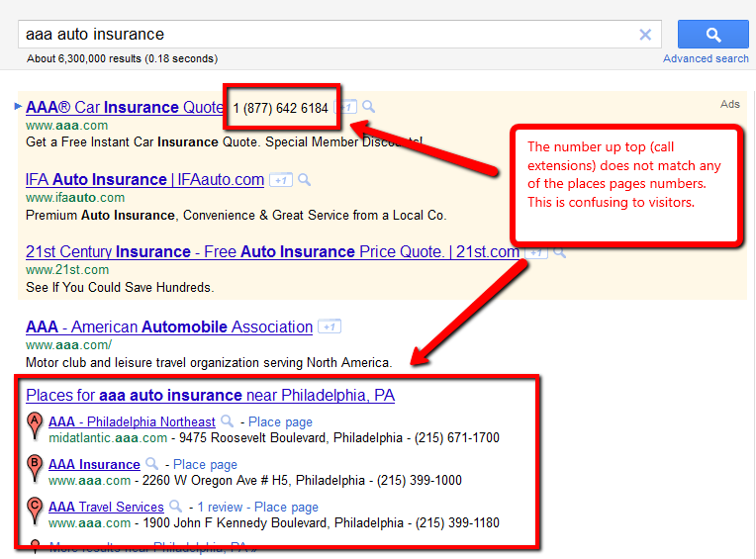Click preview magnifier beside AAA Car Insurance ad
The image size is (756, 559).
point(368,107)
